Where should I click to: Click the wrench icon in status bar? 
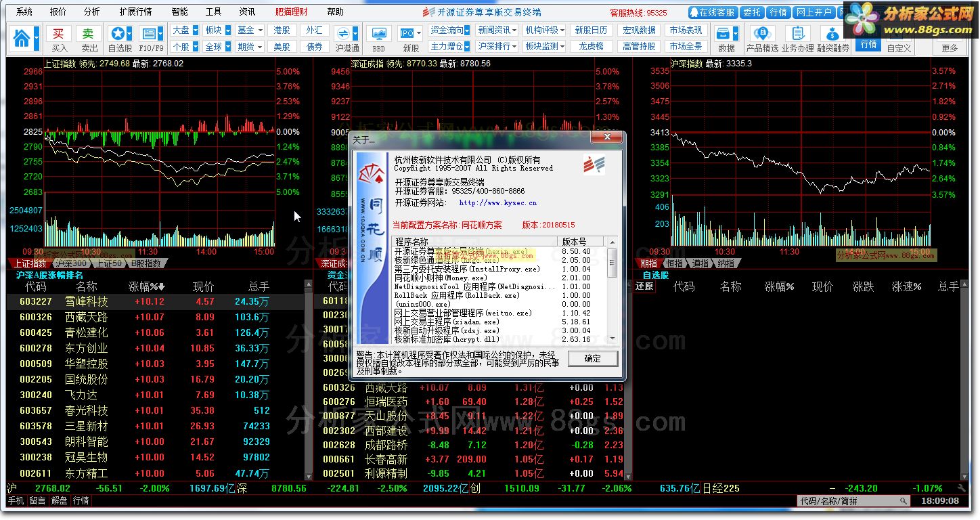pos(962,488)
